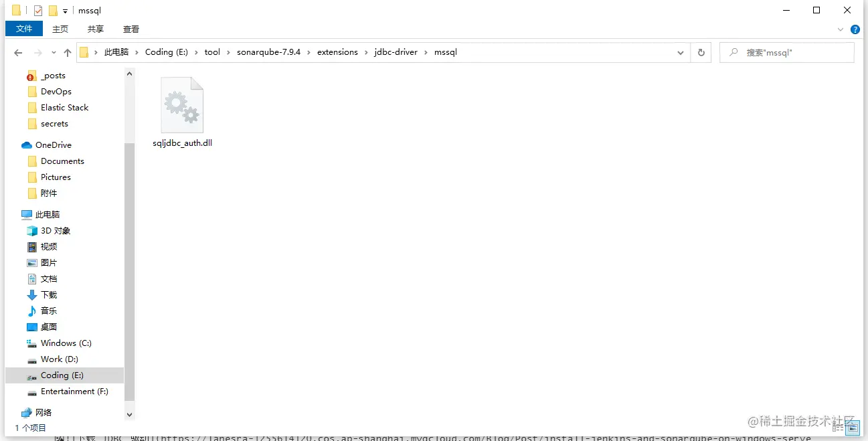This screenshot has height=441, width=868.
Task: Go up one folder level
Action: coord(68,53)
